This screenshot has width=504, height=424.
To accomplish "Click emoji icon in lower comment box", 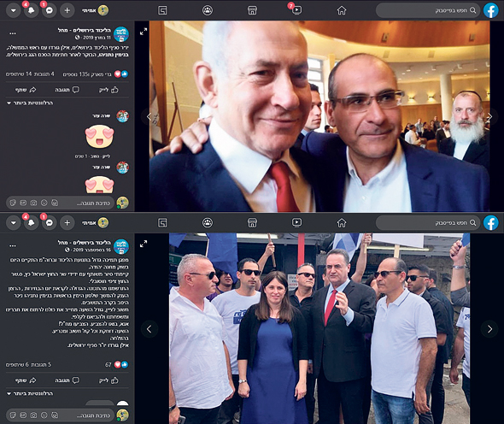I will [44, 415].
